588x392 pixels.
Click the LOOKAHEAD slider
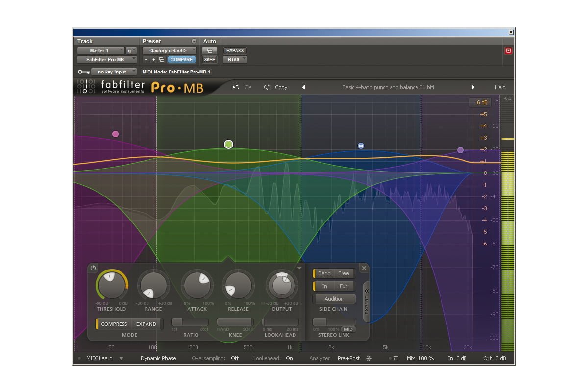pos(280,322)
